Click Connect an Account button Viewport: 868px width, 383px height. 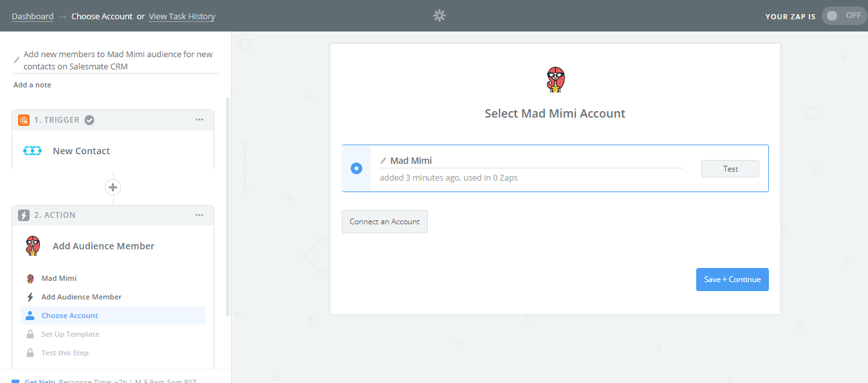click(385, 222)
